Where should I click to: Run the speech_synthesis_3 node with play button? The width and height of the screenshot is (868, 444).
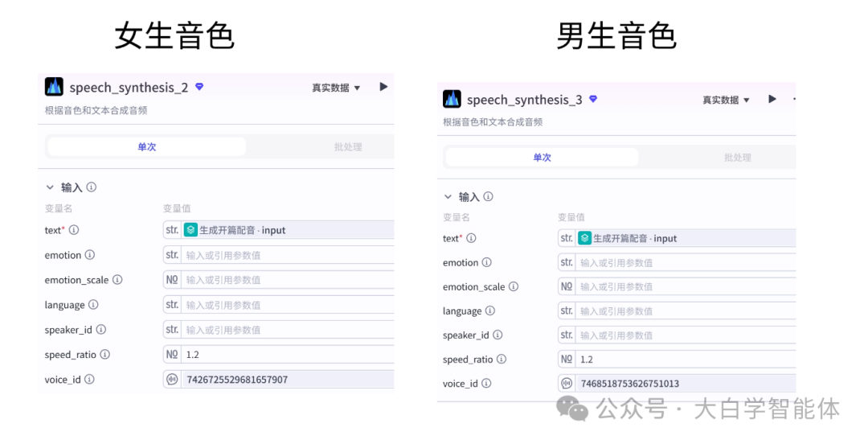(x=772, y=99)
